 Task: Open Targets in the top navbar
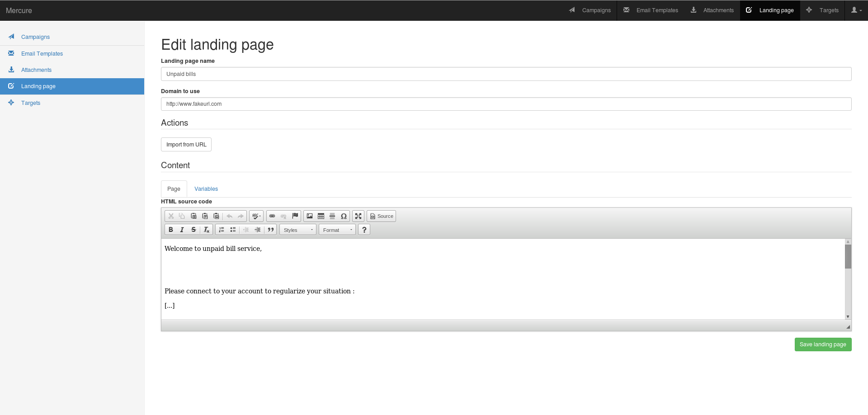pos(822,10)
